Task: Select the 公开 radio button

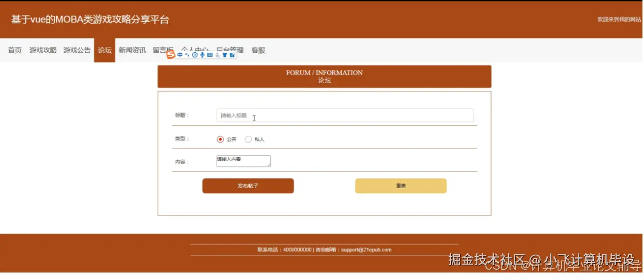Action: point(221,139)
